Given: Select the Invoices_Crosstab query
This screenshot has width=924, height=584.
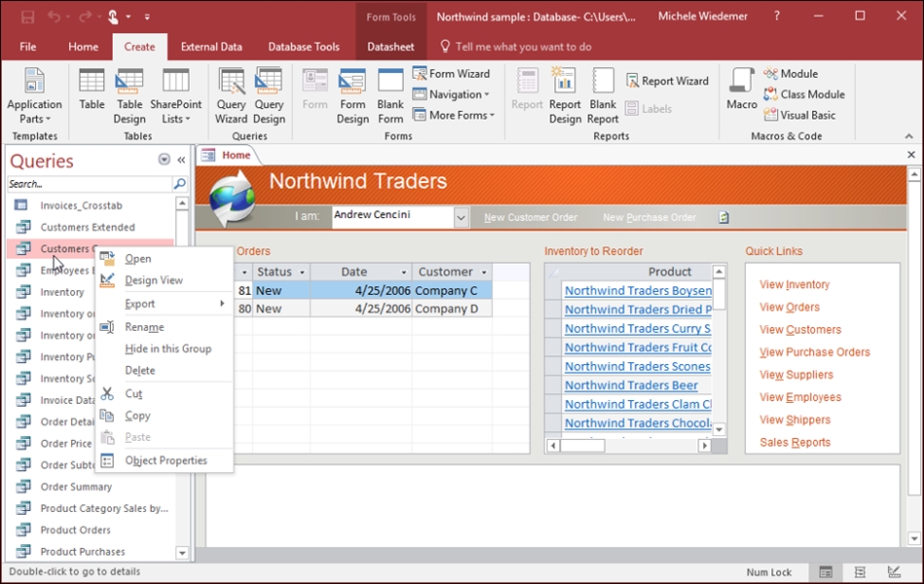Looking at the screenshot, I should pyautogui.click(x=82, y=205).
